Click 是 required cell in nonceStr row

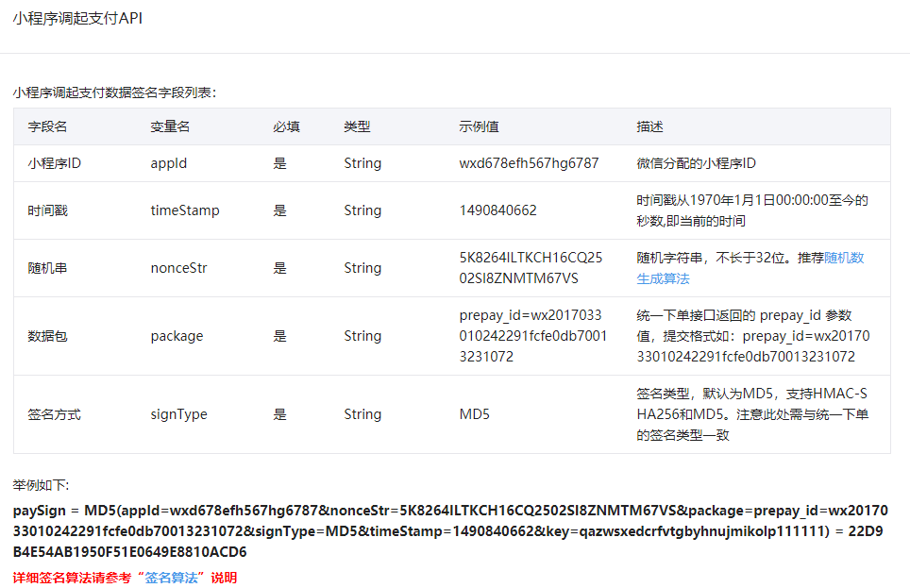point(280,268)
